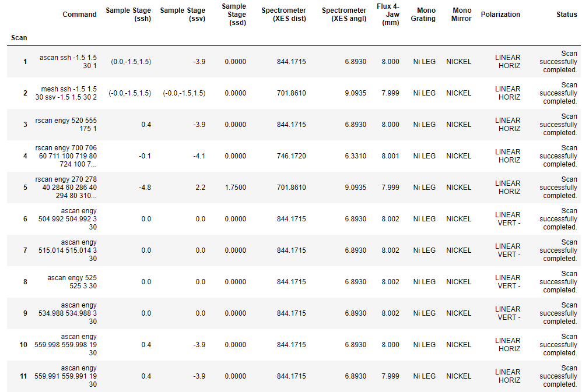Select command 'ascan ssh -1.5 1.5 30 1'
The image size is (582, 392).
pyautogui.click(x=68, y=62)
